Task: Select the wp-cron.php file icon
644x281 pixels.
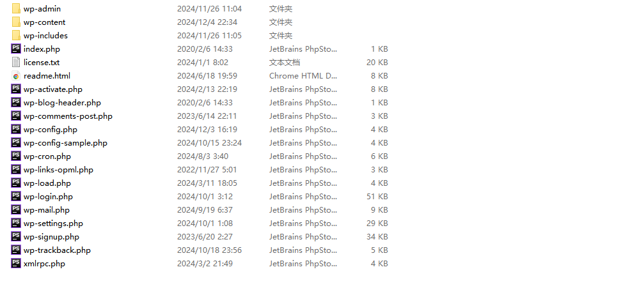Action: click(16, 156)
